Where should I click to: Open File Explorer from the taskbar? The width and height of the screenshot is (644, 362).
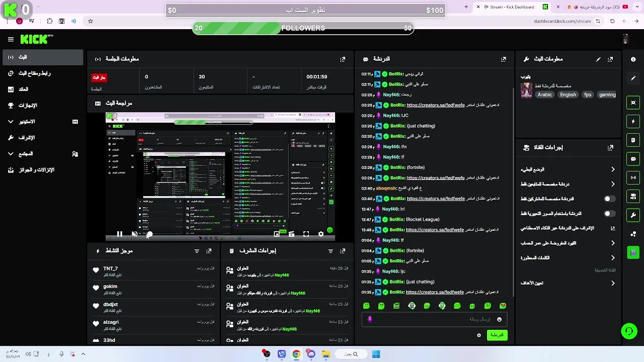click(326, 354)
